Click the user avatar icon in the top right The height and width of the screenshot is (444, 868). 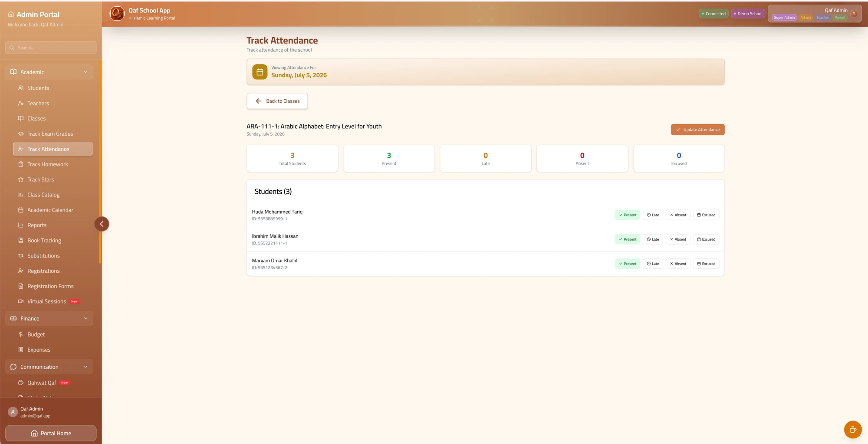[854, 13]
